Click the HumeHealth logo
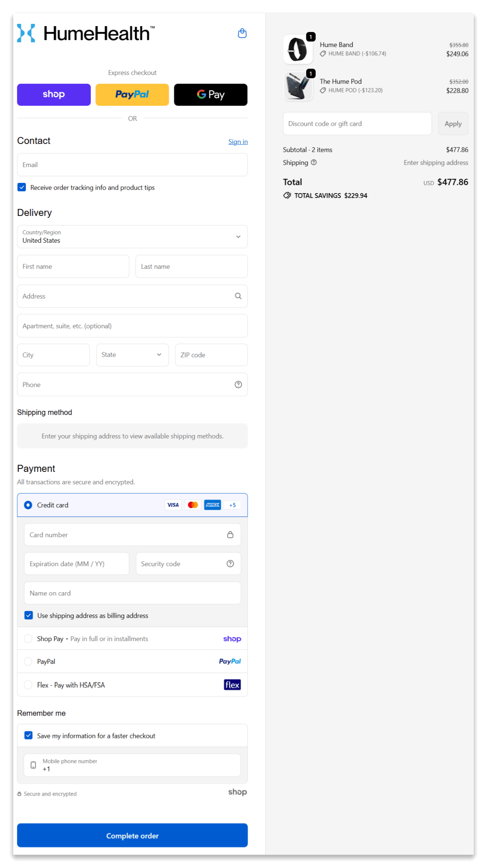The width and height of the screenshot is (487, 868). (x=86, y=33)
